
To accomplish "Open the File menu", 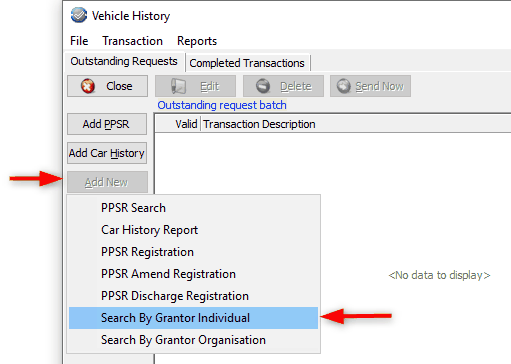I will pyautogui.click(x=79, y=41).
